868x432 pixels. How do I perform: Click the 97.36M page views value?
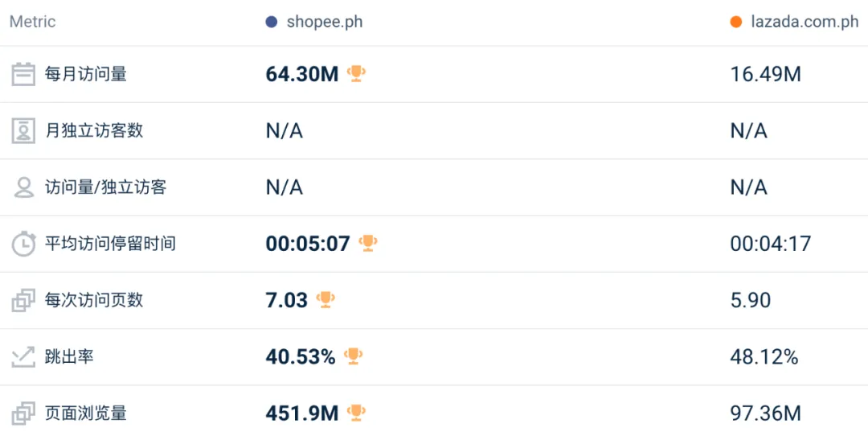[766, 413]
